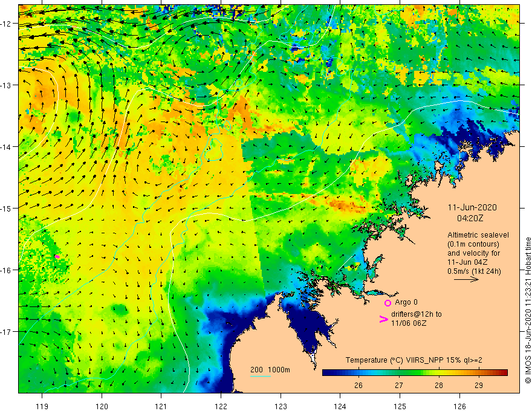
Task: Click the '29' color bar tick label
Action: tap(479, 385)
